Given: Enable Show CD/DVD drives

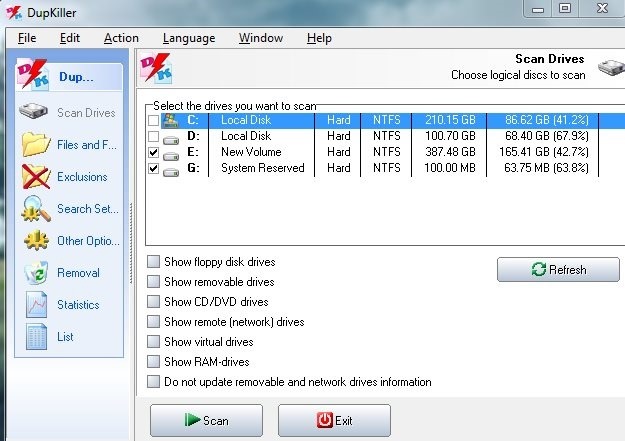Looking at the screenshot, I should pyautogui.click(x=153, y=301).
